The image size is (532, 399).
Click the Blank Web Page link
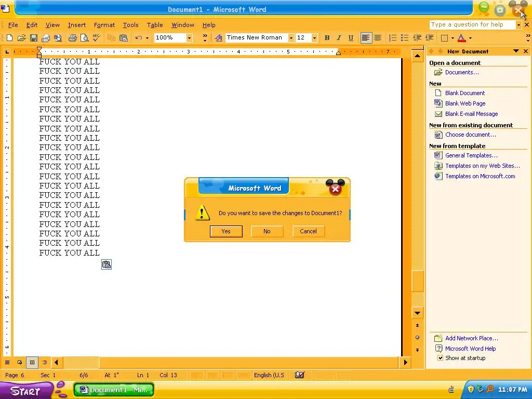465,103
